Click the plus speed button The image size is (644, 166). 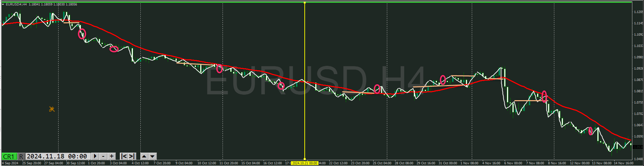pos(112,156)
